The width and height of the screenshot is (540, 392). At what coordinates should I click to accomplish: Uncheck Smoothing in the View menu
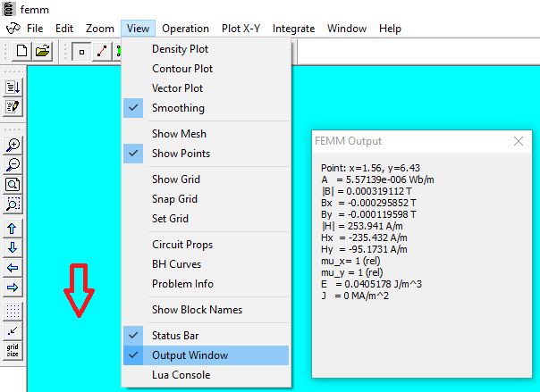[178, 108]
